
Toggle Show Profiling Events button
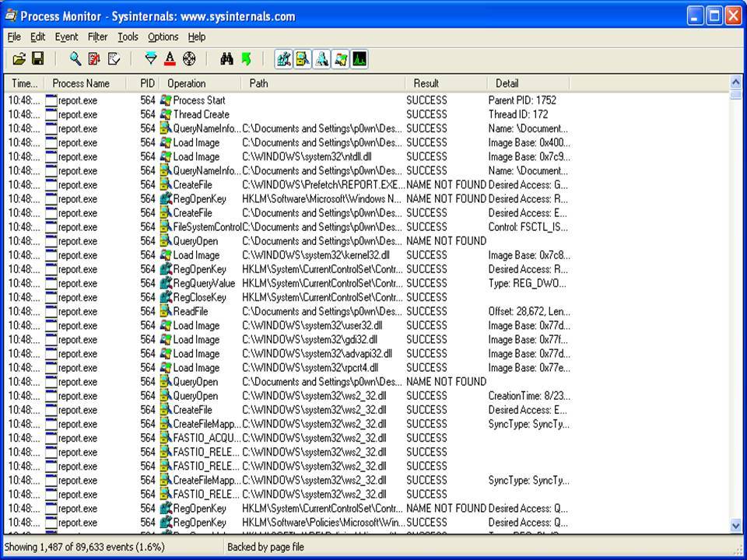click(359, 59)
